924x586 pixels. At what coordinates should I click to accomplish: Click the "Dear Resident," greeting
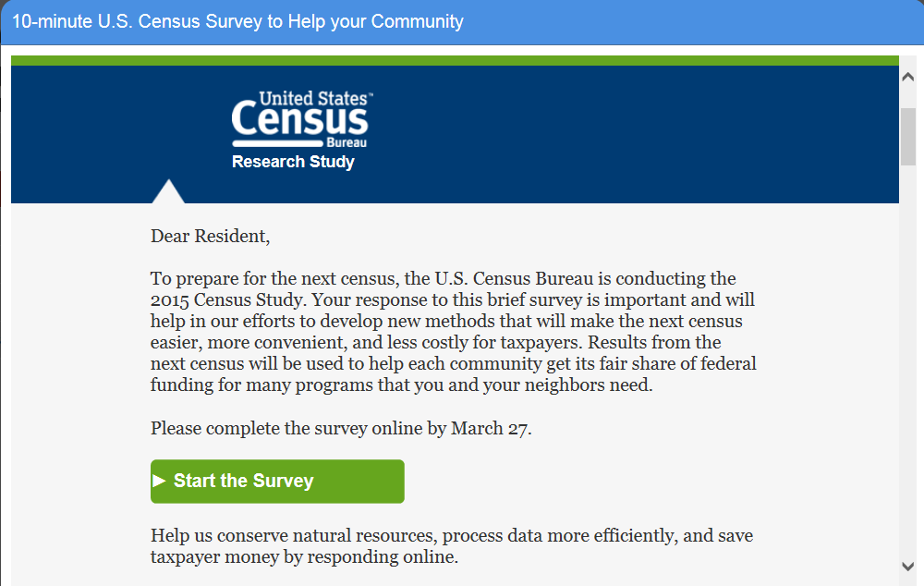coord(211,237)
